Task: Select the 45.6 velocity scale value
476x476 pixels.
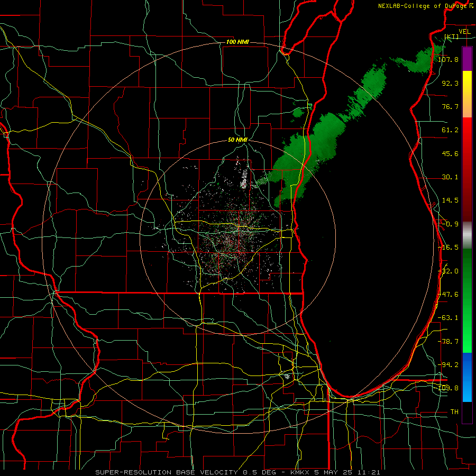Action: point(450,153)
